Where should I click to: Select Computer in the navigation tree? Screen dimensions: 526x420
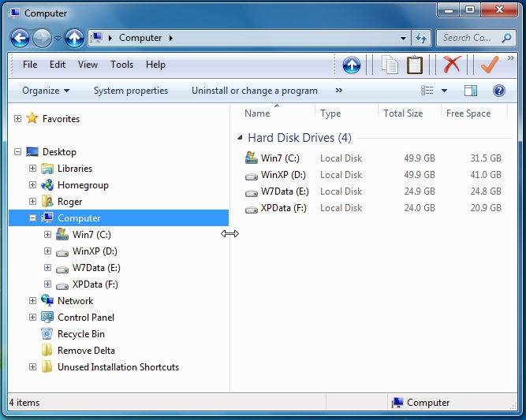[x=119, y=217]
